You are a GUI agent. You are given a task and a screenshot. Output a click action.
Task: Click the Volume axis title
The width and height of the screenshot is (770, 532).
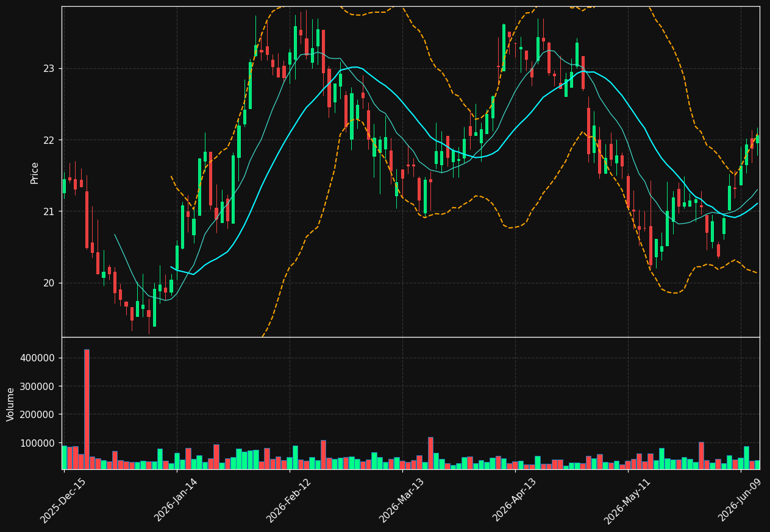[x=11, y=404]
